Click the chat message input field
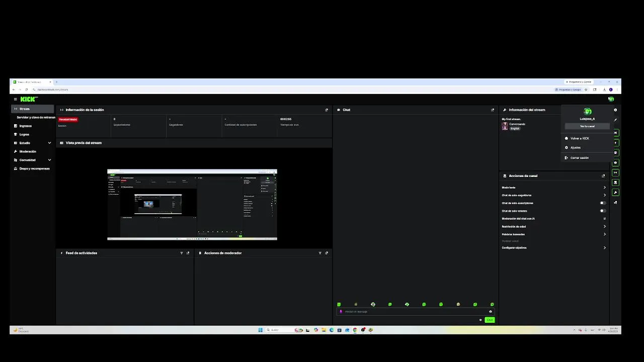 415,312
